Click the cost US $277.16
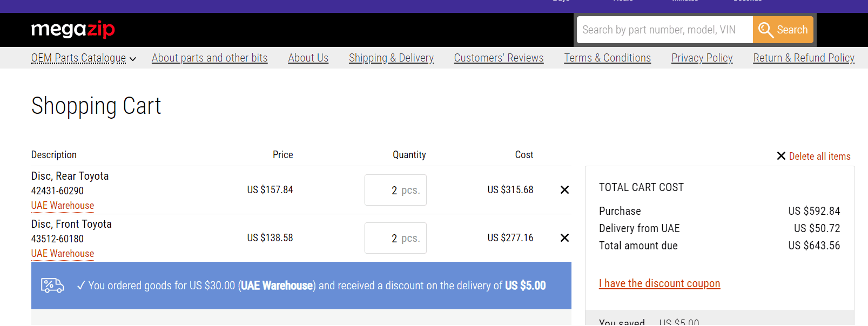The width and height of the screenshot is (868, 326). click(x=510, y=238)
